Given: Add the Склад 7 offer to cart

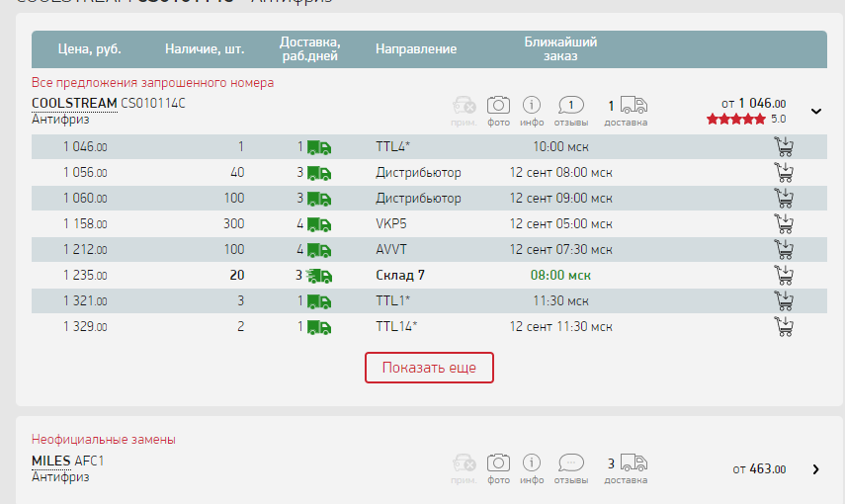Looking at the screenshot, I should (x=784, y=275).
